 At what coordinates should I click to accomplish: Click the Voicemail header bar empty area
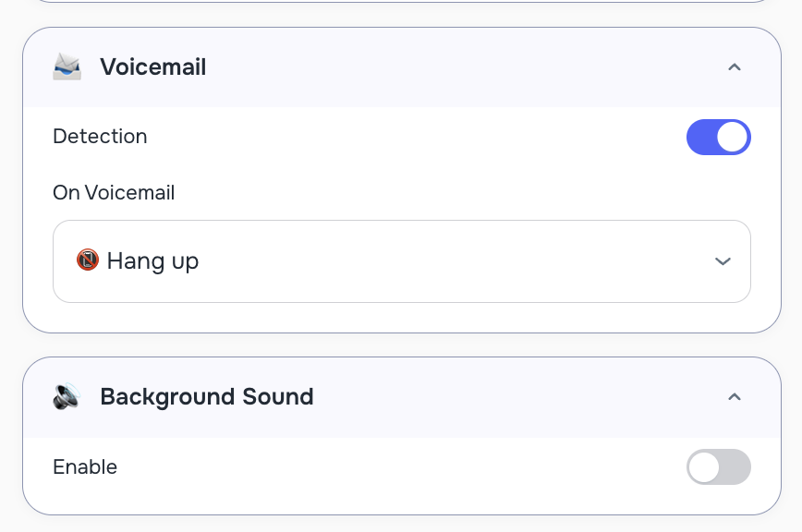click(x=462, y=66)
